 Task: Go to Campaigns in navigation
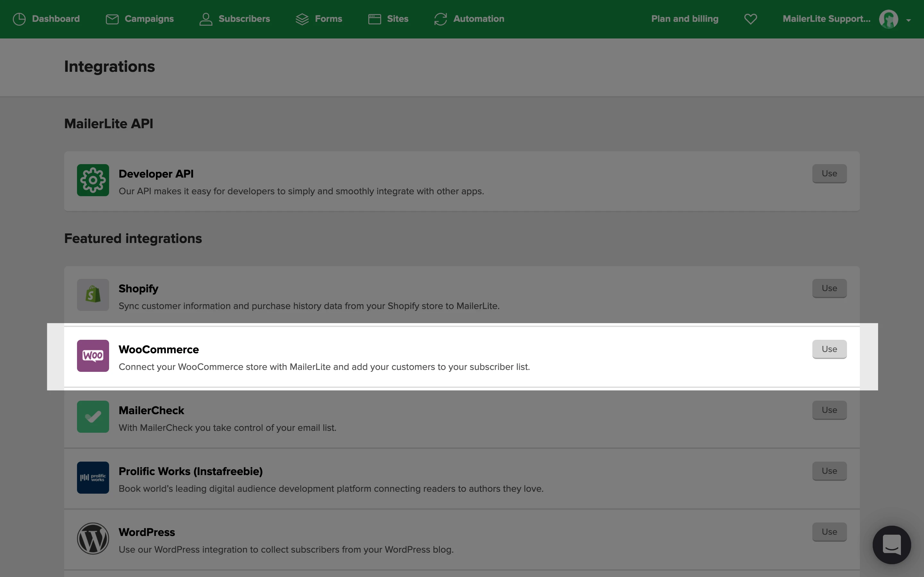pyautogui.click(x=139, y=19)
